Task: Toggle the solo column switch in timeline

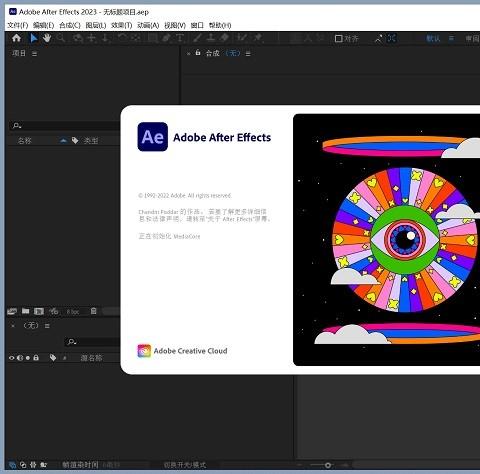Action: tap(28, 358)
